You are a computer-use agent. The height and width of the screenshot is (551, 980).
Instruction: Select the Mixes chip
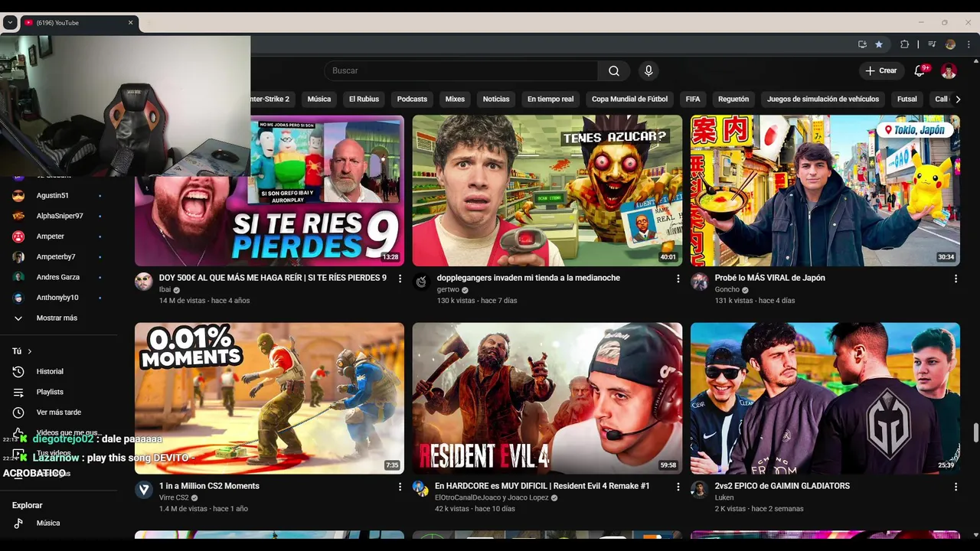coord(455,99)
